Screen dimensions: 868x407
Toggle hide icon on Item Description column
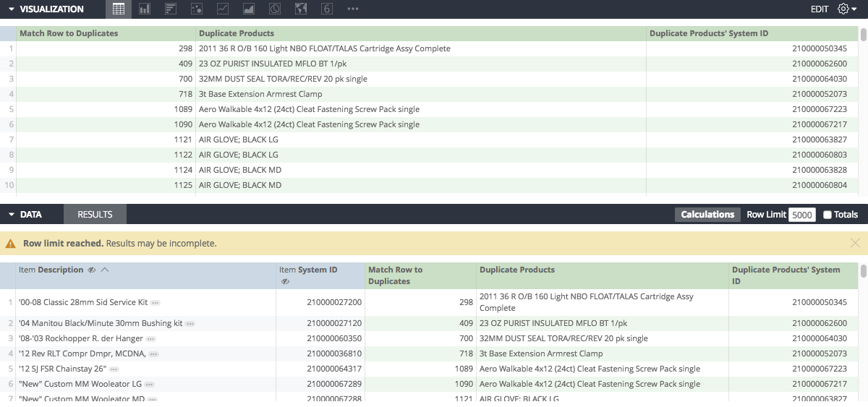(x=92, y=270)
